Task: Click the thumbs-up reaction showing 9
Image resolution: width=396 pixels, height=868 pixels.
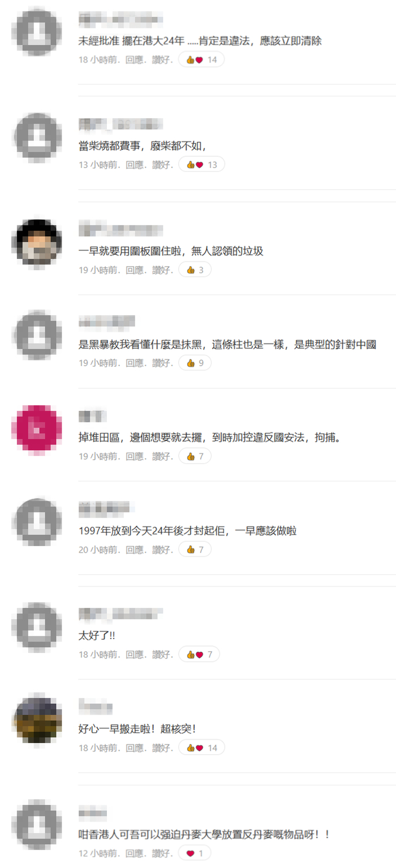Action: tap(195, 363)
